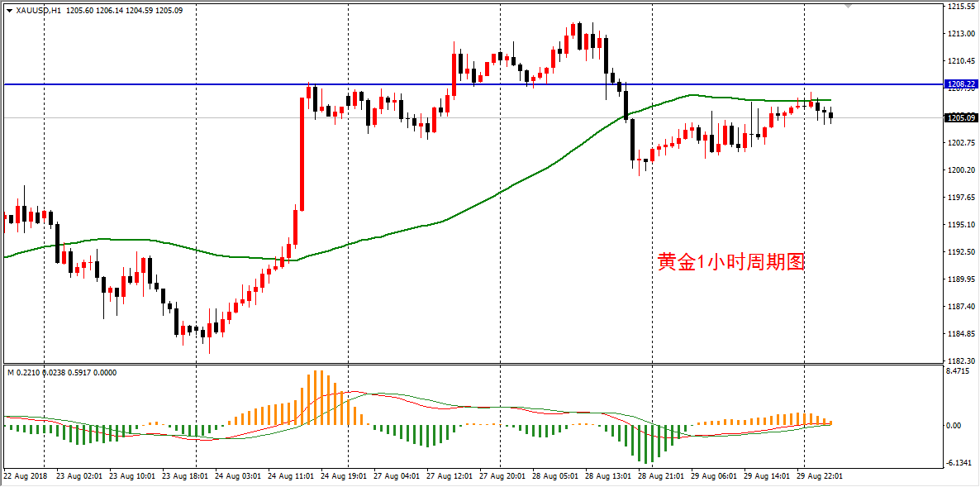Click the 1187.40 price scale label

pyautogui.click(x=960, y=307)
